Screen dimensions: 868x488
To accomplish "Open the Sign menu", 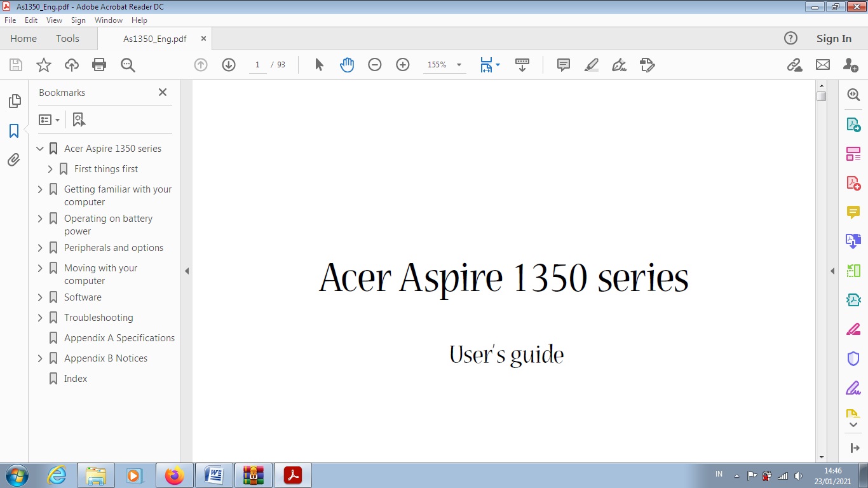I will pos(78,20).
